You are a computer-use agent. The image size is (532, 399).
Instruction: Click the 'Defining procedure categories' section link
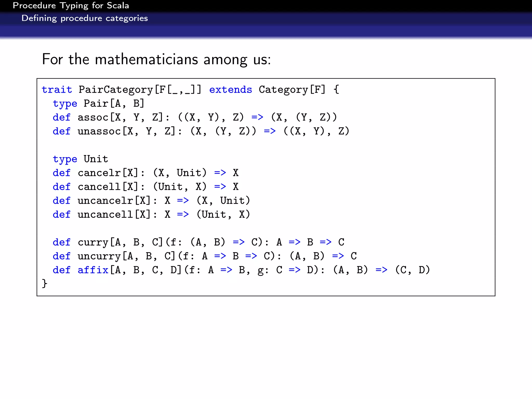point(84,18)
